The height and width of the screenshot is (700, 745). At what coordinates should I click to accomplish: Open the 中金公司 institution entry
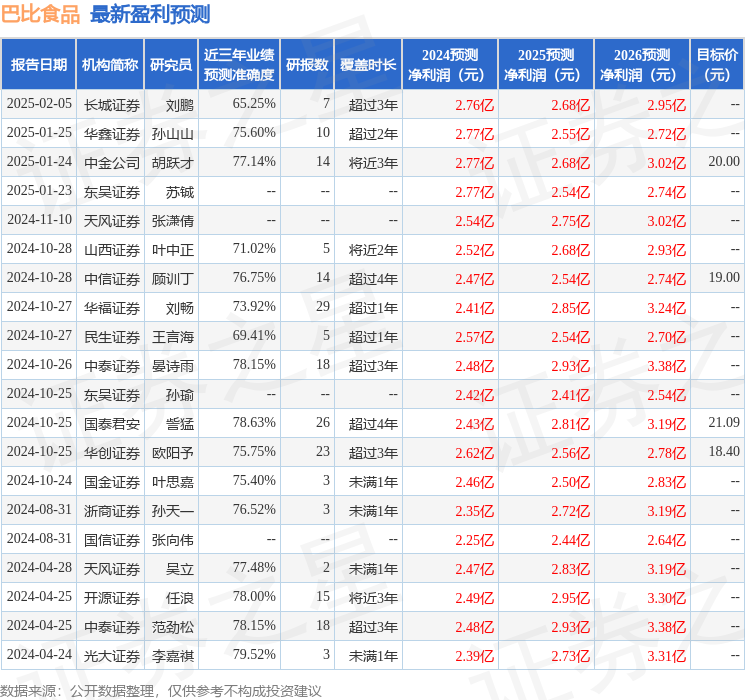click(111, 162)
